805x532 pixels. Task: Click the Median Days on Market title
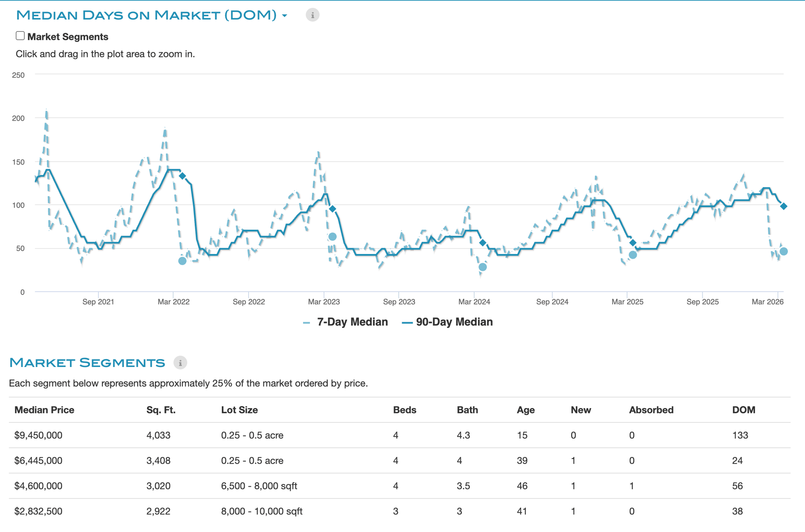[146, 15]
